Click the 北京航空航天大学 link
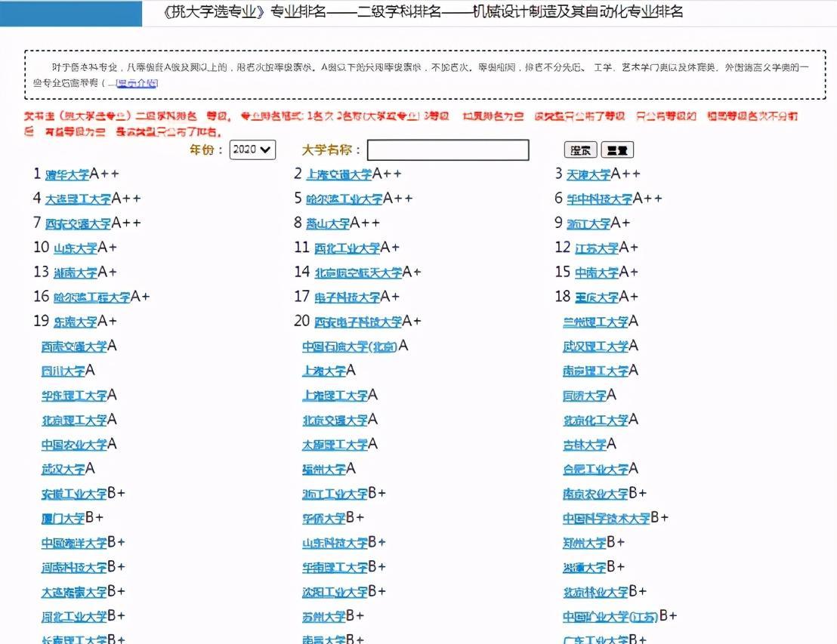Screen dimensions: 837x644 [x=358, y=273]
